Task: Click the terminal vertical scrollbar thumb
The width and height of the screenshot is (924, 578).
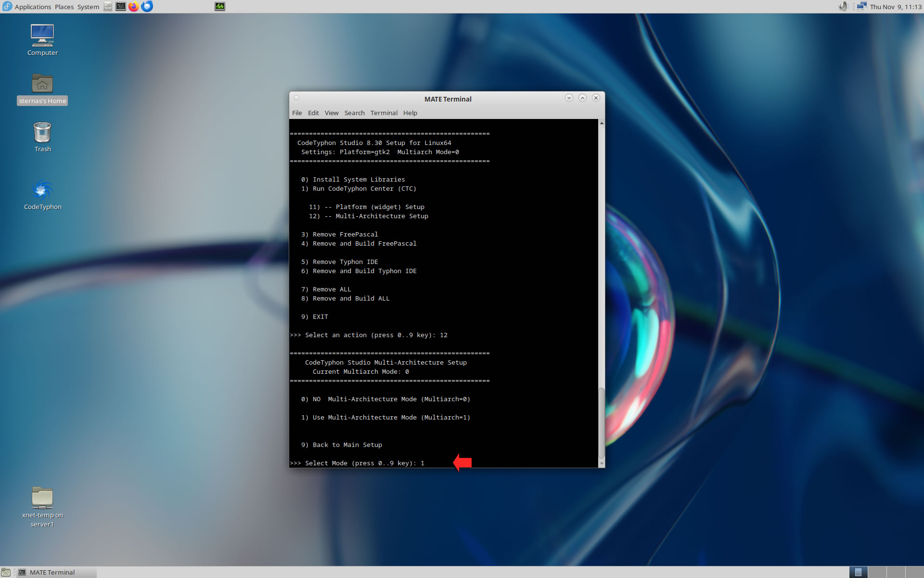Action: tap(602, 423)
